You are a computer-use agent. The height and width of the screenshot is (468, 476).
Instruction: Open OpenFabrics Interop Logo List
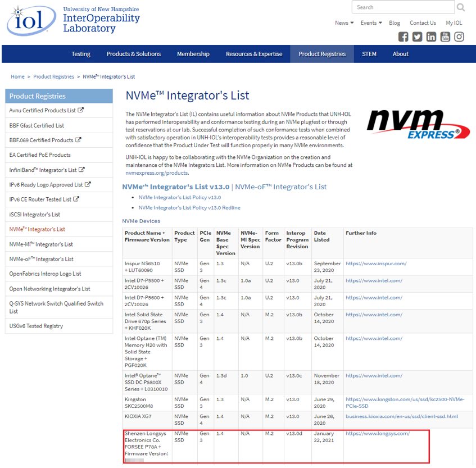tap(59, 274)
